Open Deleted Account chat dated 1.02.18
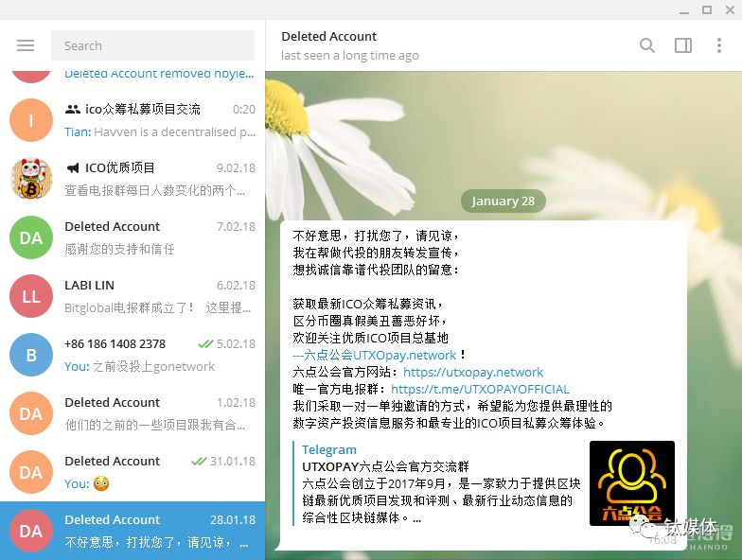The height and width of the screenshot is (560, 742). [x=132, y=413]
